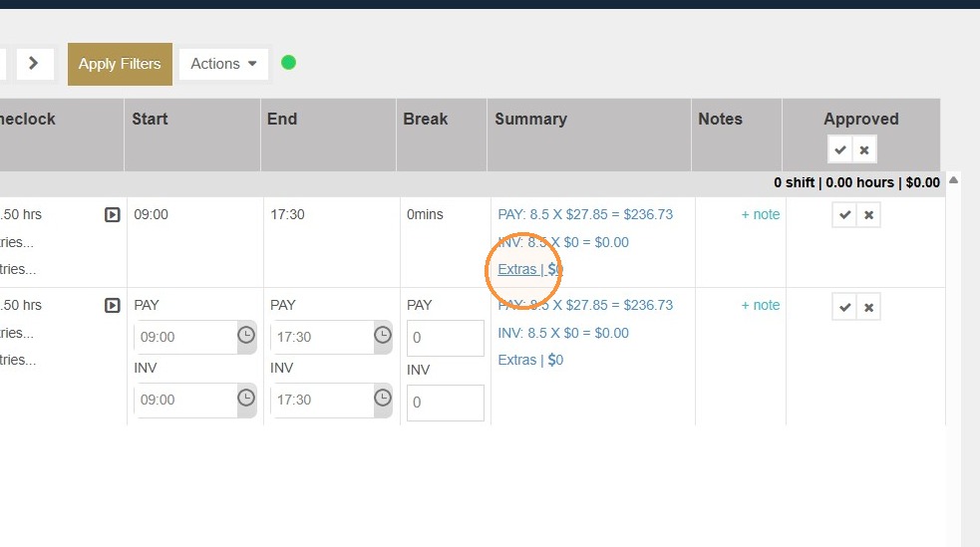This screenshot has width=980, height=547.
Task: Click the INV break minutes input field
Action: tap(446, 403)
